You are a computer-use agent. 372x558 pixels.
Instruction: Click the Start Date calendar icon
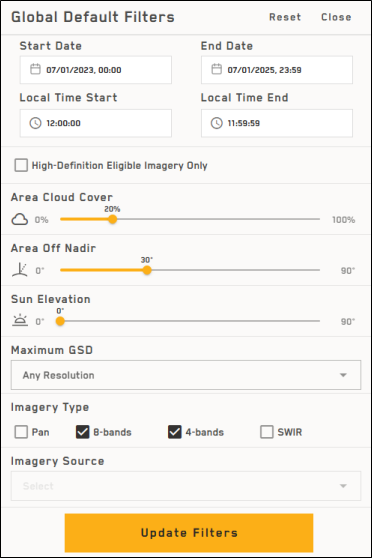(x=35, y=69)
